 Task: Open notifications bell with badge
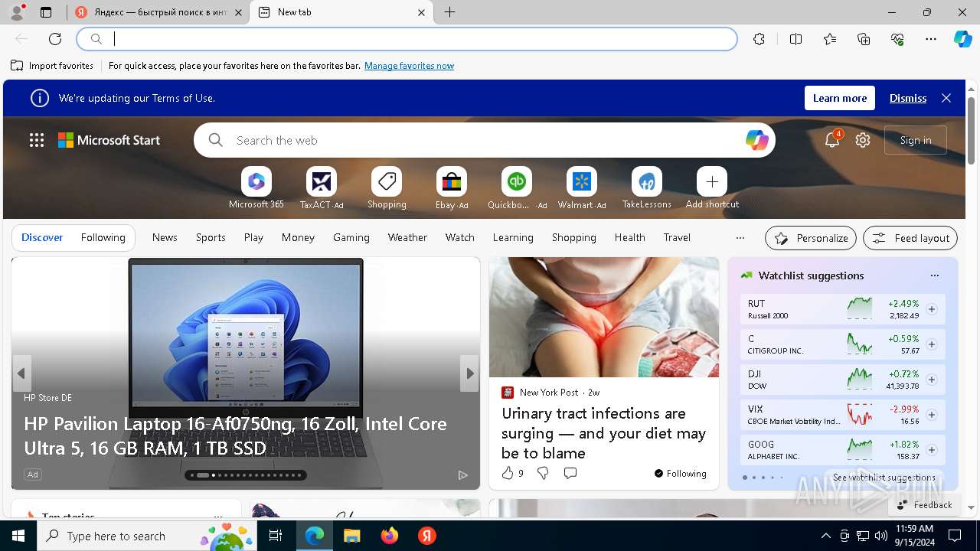pyautogui.click(x=832, y=139)
